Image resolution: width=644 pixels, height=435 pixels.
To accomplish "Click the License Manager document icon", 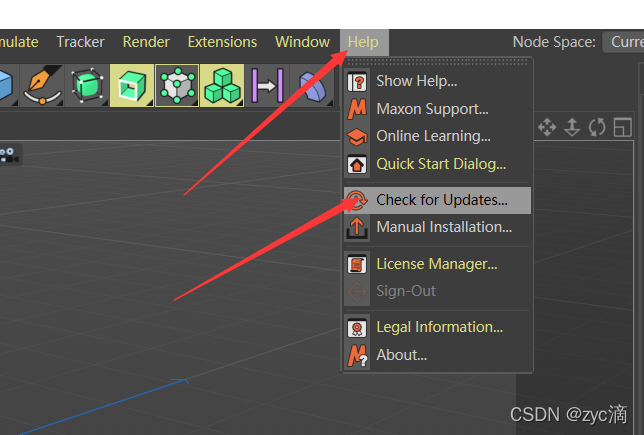I will click(357, 265).
